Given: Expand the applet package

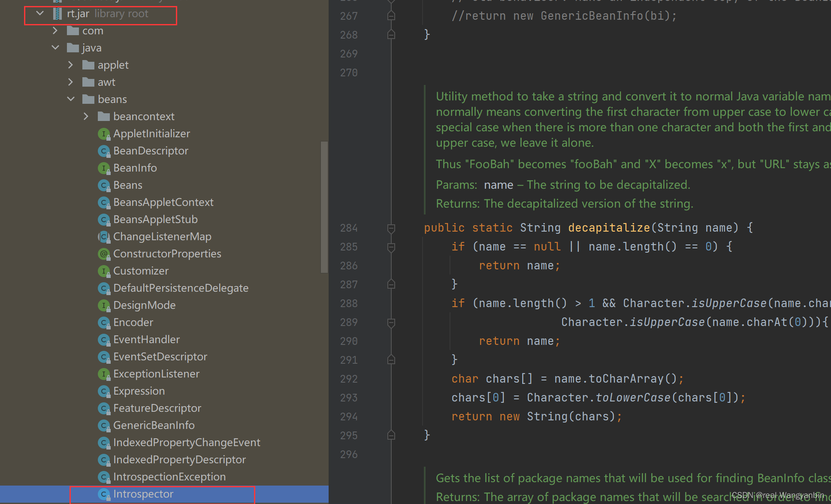Looking at the screenshot, I should 71,65.
